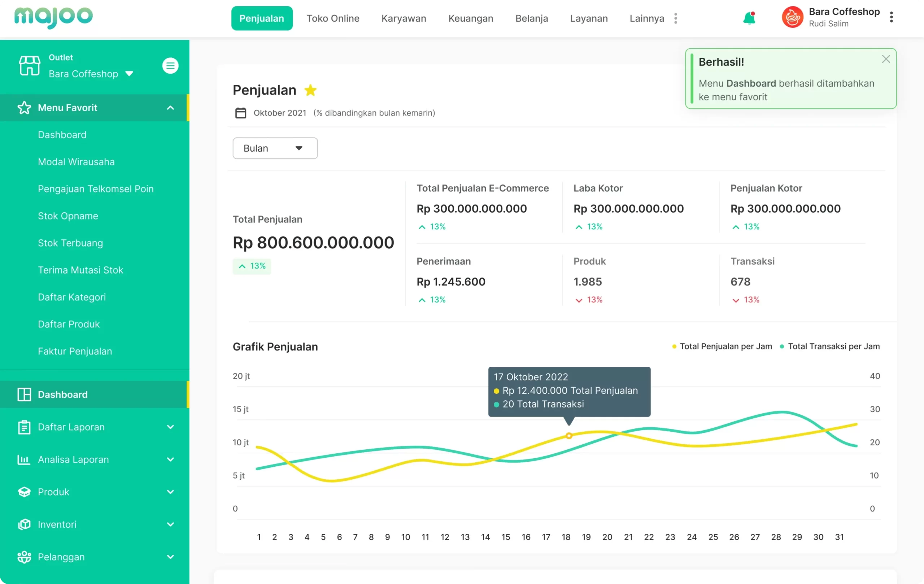The image size is (924, 584).
Task: Toggle the Total Transaksi per Jam legend
Action: pos(829,347)
